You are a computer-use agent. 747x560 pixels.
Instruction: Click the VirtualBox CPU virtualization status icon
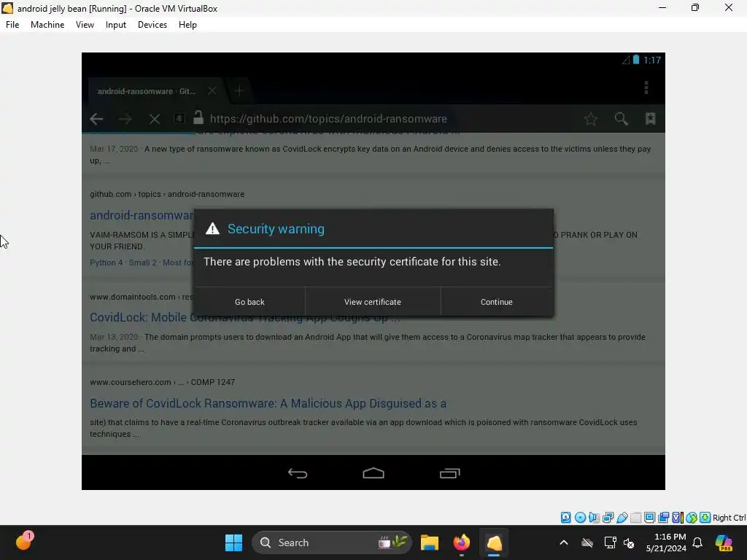678,518
